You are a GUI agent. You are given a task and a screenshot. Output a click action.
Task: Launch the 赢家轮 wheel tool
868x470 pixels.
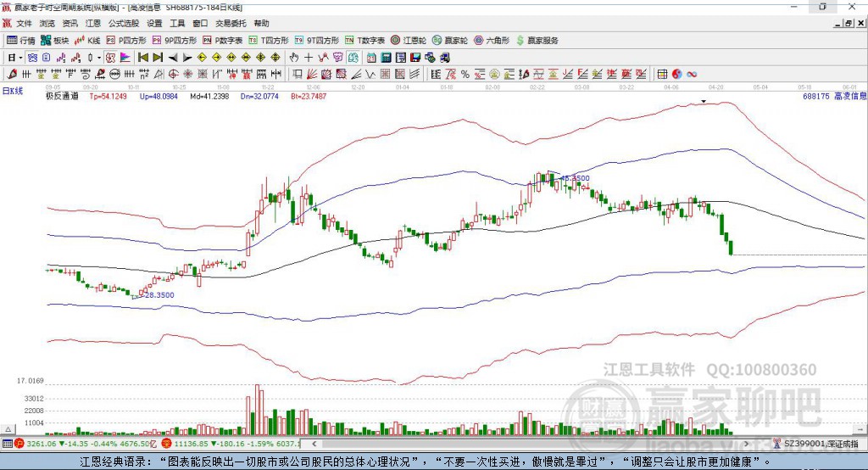(449, 41)
